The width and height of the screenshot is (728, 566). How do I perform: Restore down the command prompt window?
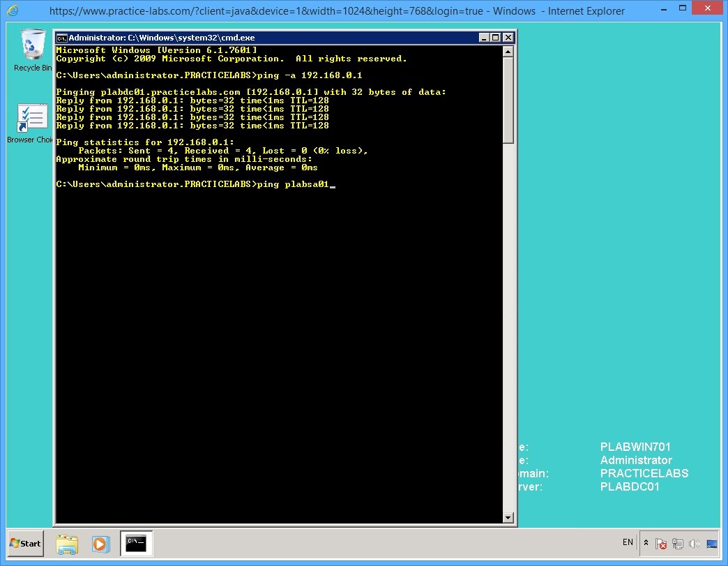(495, 38)
